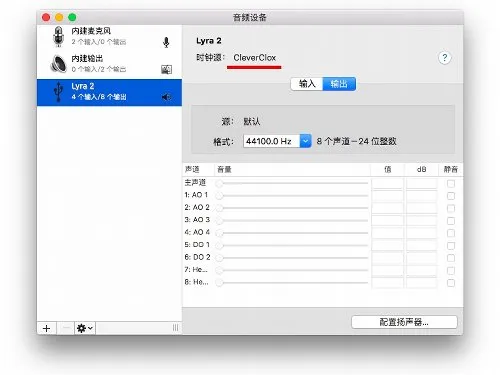Click the microphone default-input indicator icon
Viewport: 500px width, 375px height.
click(x=166, y=42)
